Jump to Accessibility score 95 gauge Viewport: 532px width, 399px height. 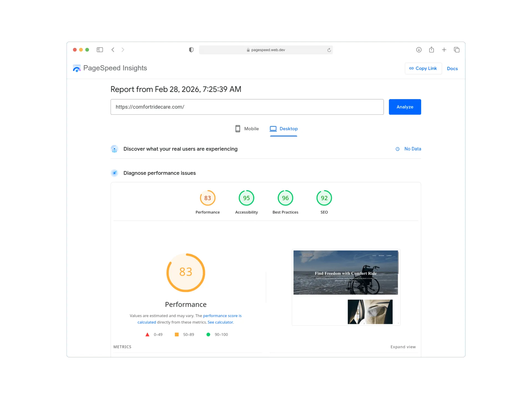coord(246,202)
